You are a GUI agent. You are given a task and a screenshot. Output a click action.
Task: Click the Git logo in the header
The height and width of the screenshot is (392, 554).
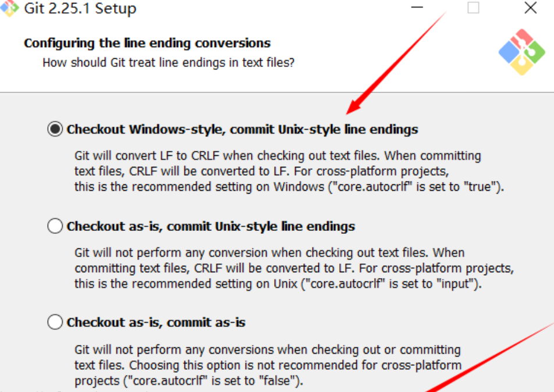tap(521, 52)
